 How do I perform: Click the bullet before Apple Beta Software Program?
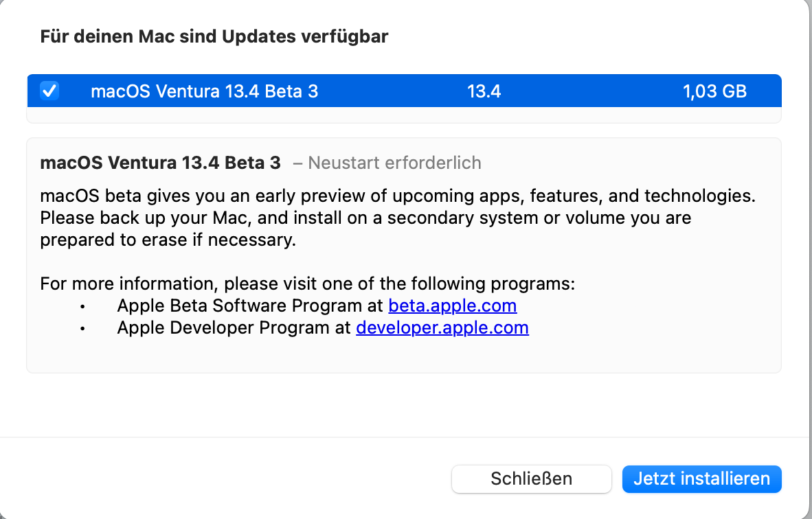(x=83, y=306)
